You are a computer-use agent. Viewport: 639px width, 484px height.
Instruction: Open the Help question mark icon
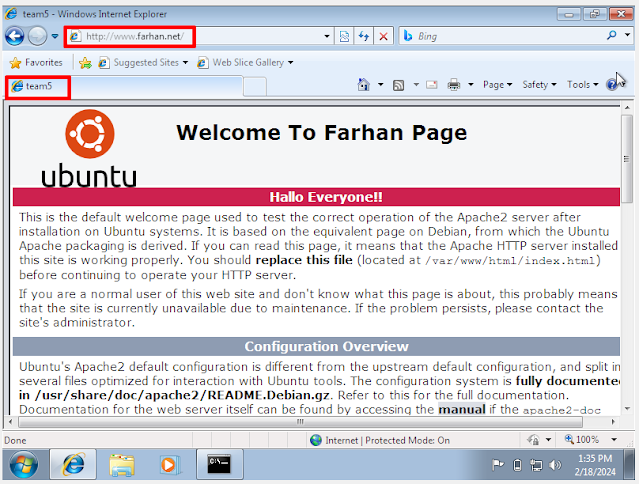click(x=612, y=85)
